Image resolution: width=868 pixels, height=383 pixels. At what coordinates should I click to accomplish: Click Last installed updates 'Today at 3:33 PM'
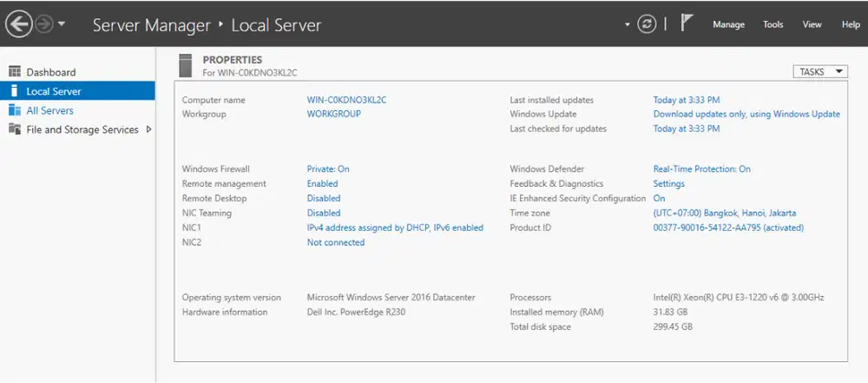pos(687,100)
